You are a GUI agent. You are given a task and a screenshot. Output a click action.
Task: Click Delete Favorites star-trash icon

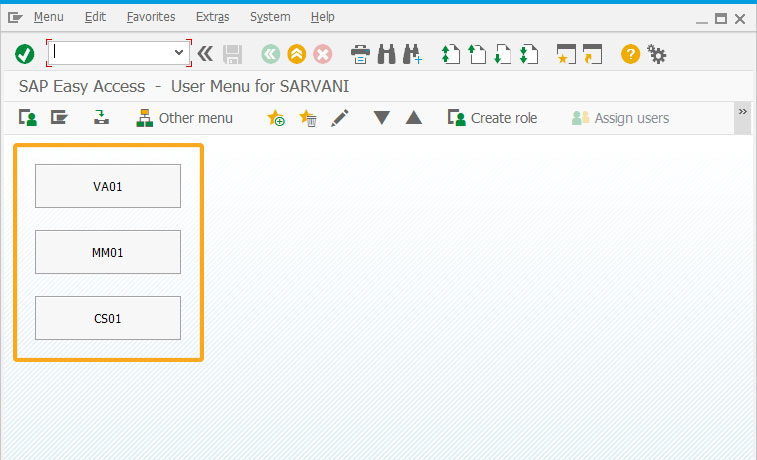pos(308,118)
